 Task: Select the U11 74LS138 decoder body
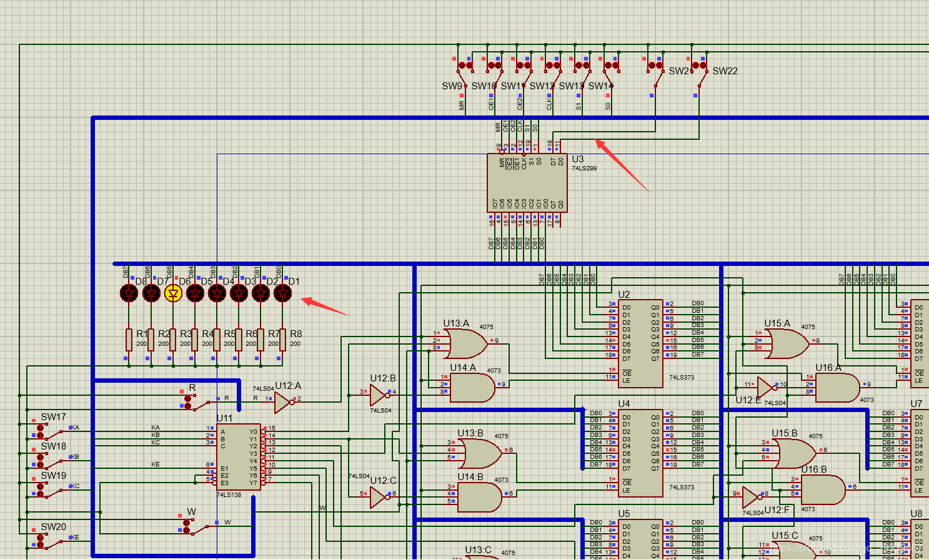pos(238,457)
